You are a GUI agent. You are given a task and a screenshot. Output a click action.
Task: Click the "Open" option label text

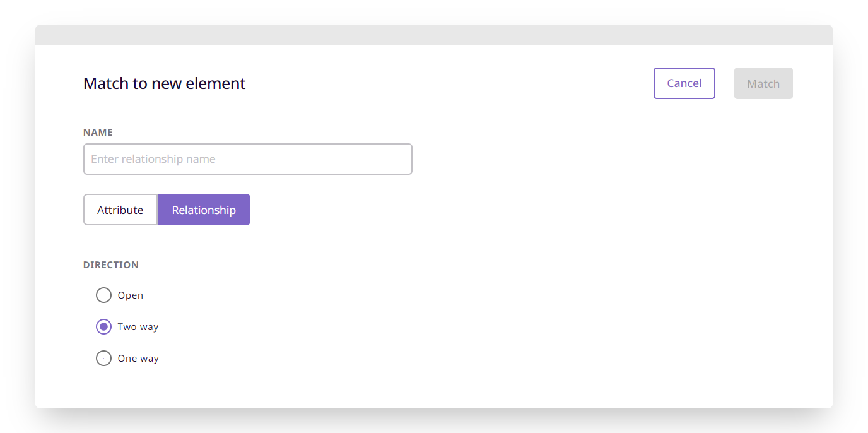point(131,295)
